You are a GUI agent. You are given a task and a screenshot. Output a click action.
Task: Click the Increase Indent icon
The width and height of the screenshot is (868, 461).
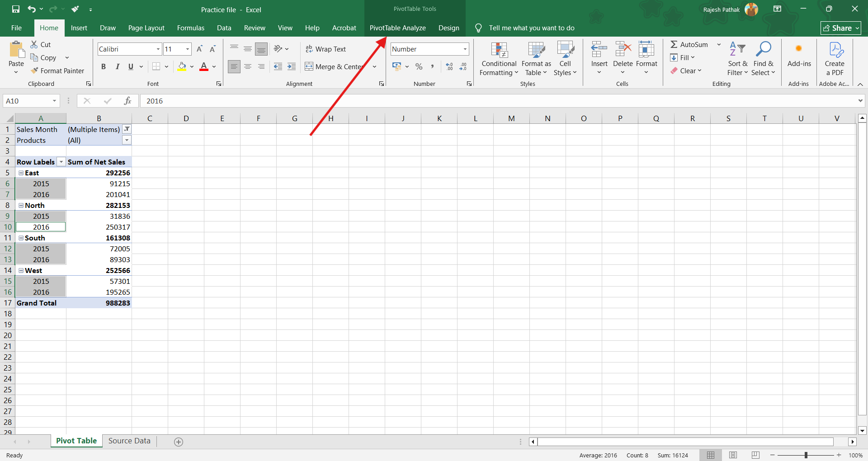pyautogui.click(x=292, y=67)
